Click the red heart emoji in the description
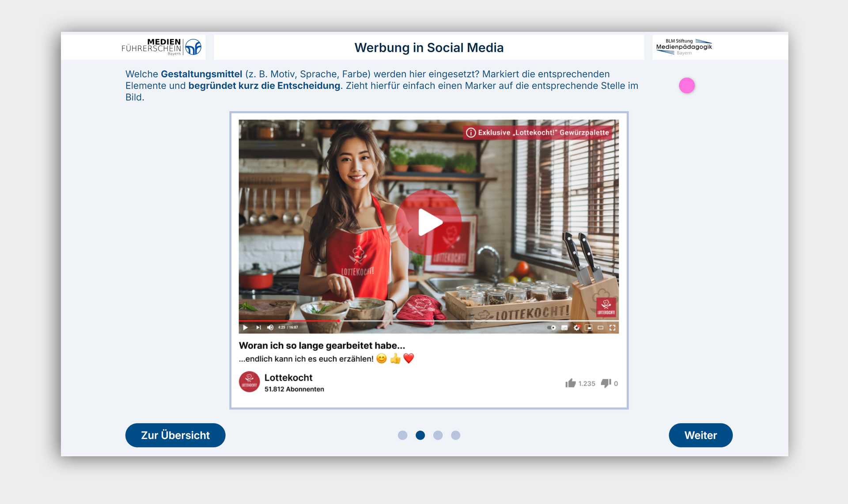Viewport: 848px width, 504px height. 409,359
